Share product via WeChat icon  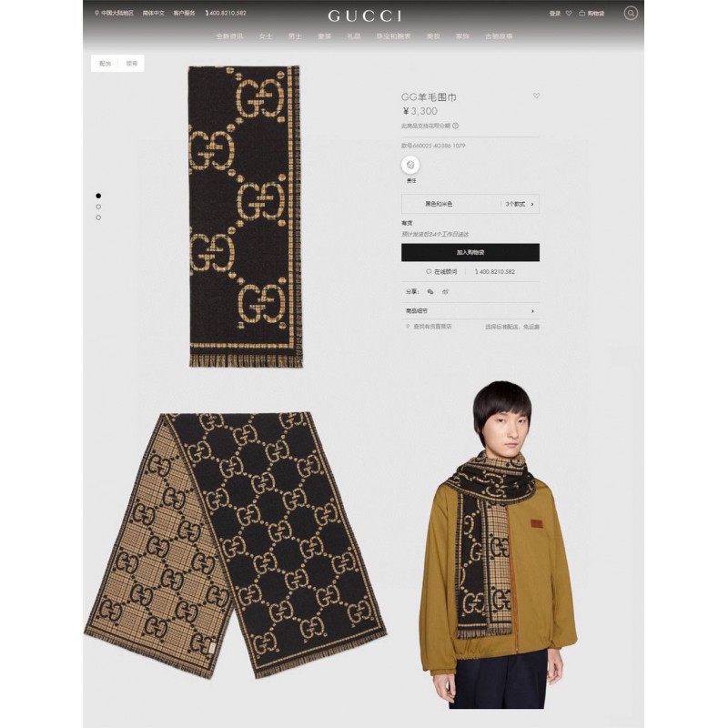[x=430, y=291]
